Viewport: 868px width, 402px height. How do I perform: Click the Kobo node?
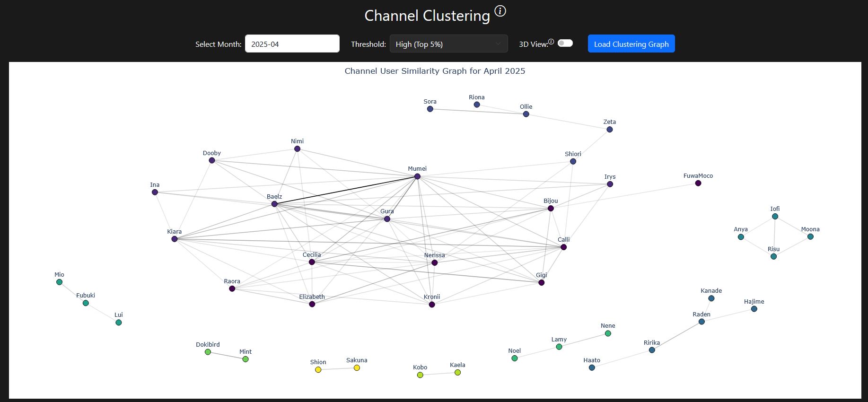[420, 375]
